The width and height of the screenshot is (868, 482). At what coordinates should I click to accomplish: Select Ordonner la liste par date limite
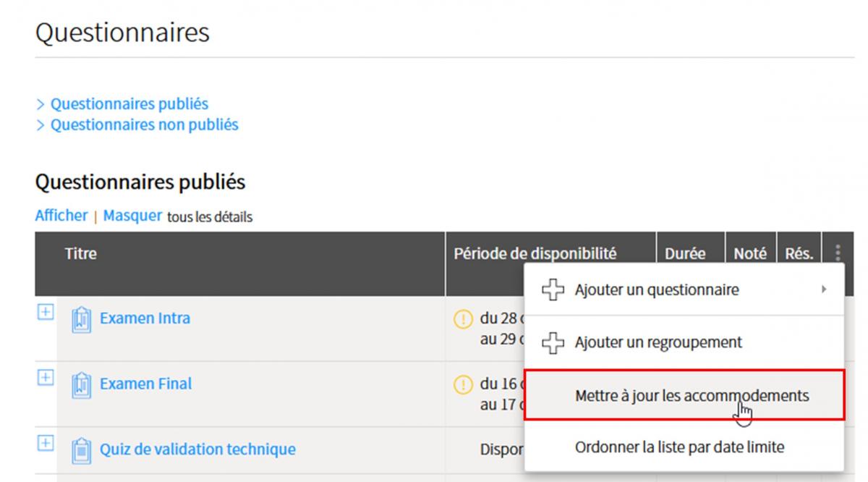tap(684, 447)
